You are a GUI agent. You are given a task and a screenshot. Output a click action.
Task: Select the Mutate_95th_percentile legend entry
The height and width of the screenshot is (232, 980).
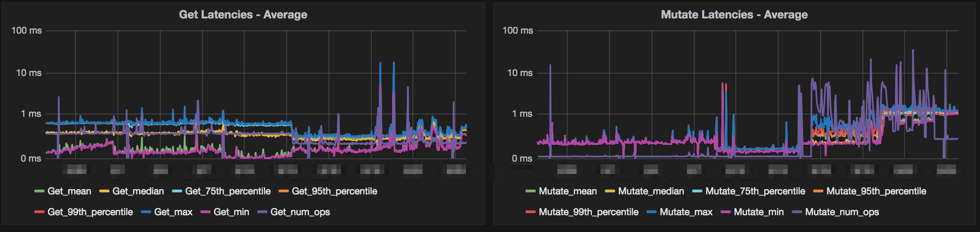(876, 191)
